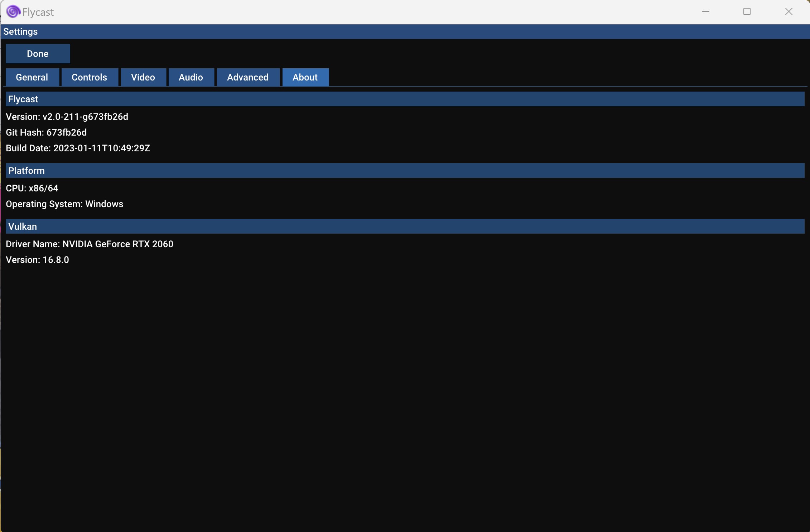The width and height of the screenshot is (810, 532).
Task: Click the Version v2.0-211 text
Action: pyautogui.click(x=67, y=117)
